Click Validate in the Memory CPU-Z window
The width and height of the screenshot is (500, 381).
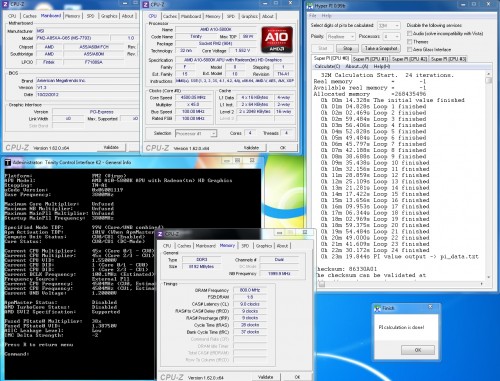266,377
